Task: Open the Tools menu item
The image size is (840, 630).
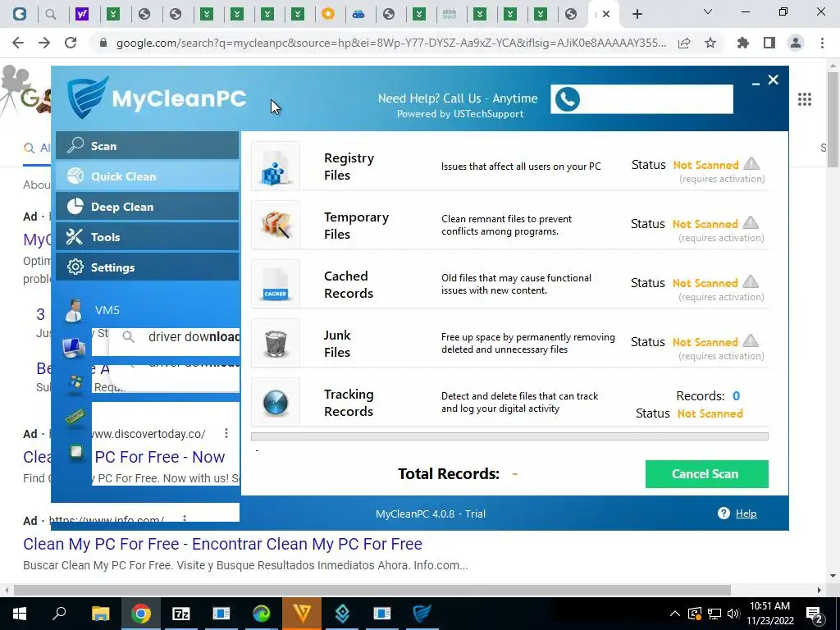Action: click(x=148, y=237)
